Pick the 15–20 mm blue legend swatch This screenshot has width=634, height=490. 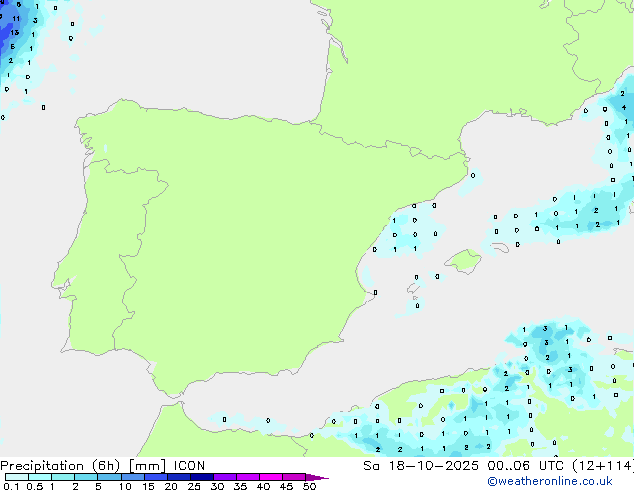(155, 477)
